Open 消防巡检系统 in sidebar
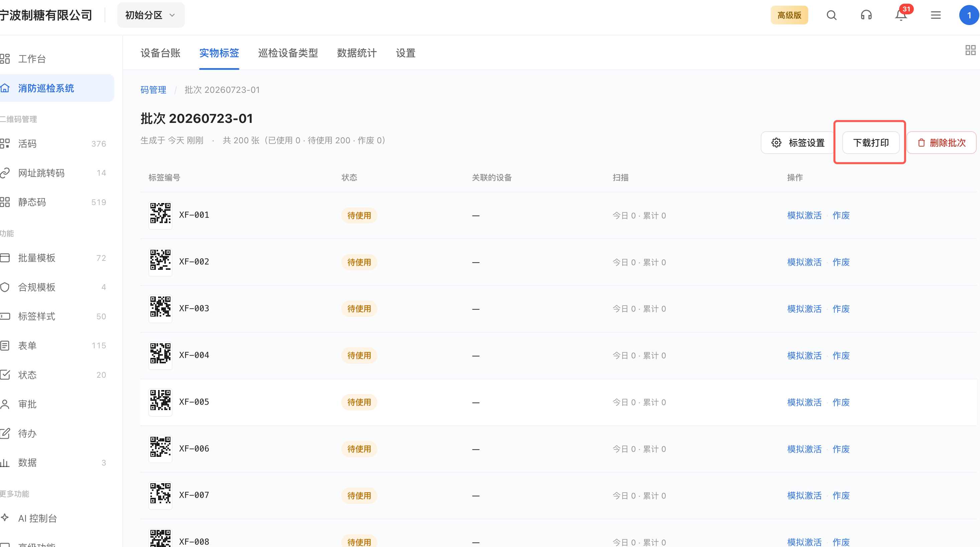The width and height of the screenshot is (980, 547). click(57, 88)
